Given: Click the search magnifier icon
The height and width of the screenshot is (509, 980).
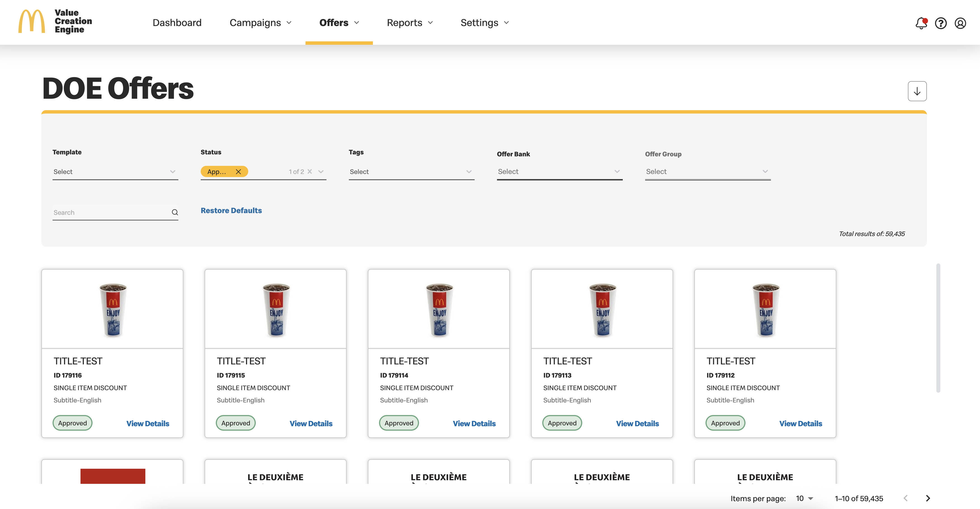Looking at the screenshot, I should 175,213.
